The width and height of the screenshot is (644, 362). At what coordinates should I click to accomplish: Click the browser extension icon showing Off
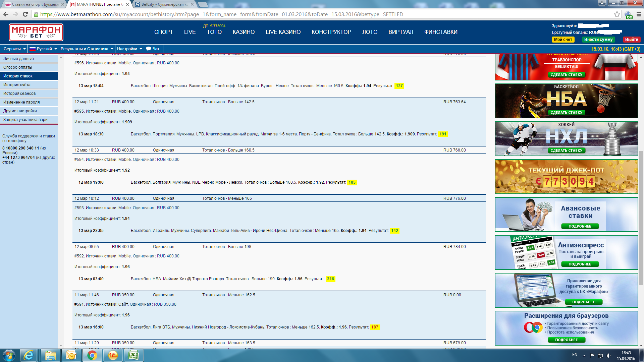[628, 15]
